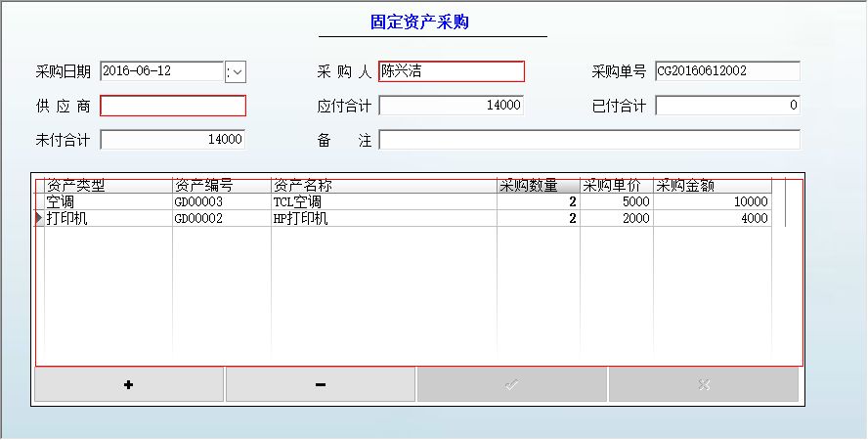Click the 采购单号 field CG20160612002
This screenshot has height=440, width=868.
click(727, 71)
